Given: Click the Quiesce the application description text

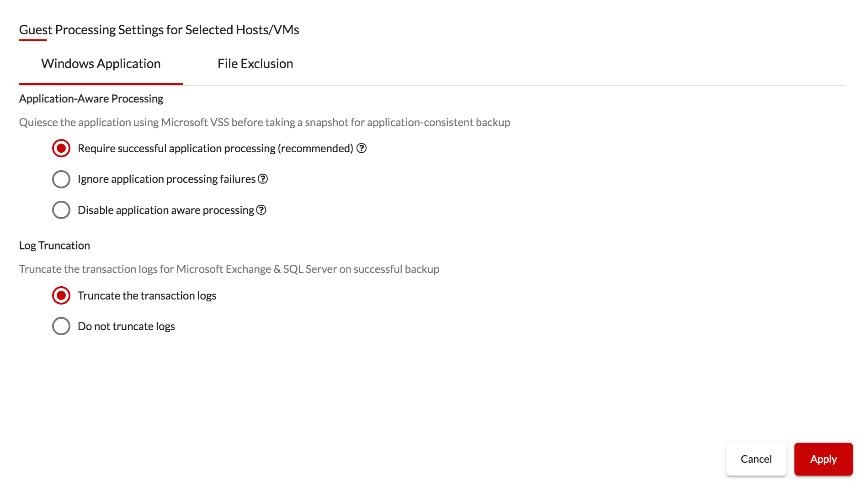Looking at the screenshot, I should click(265, 123).
